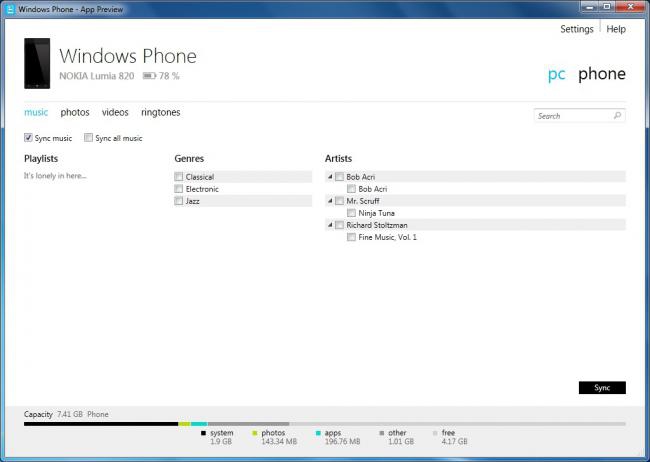Screen dimensions: 650x462
Task: Click the Sync button
Action: point(602,388)
